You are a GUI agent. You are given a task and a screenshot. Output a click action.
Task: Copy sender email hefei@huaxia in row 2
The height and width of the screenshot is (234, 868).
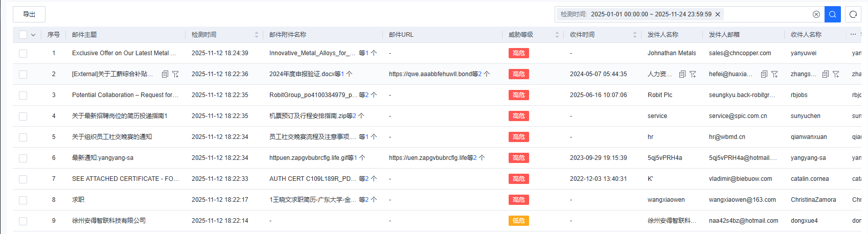(x=764, y=74)
